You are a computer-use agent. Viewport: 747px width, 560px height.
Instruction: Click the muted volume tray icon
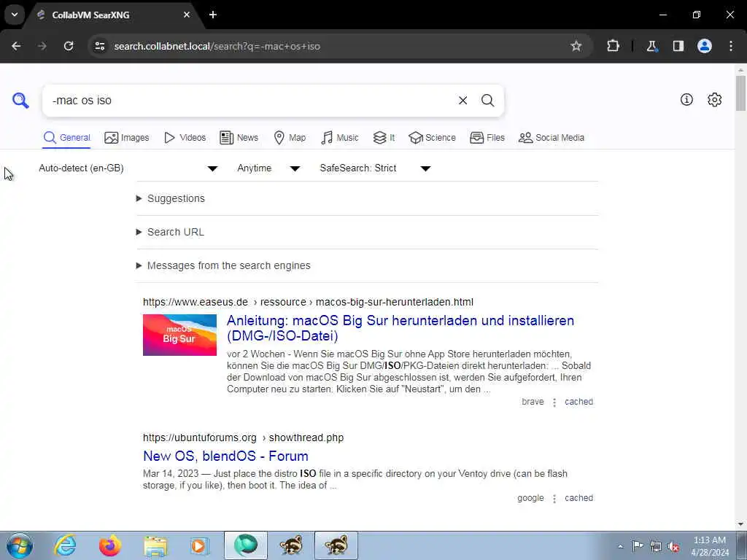[673, 547]
